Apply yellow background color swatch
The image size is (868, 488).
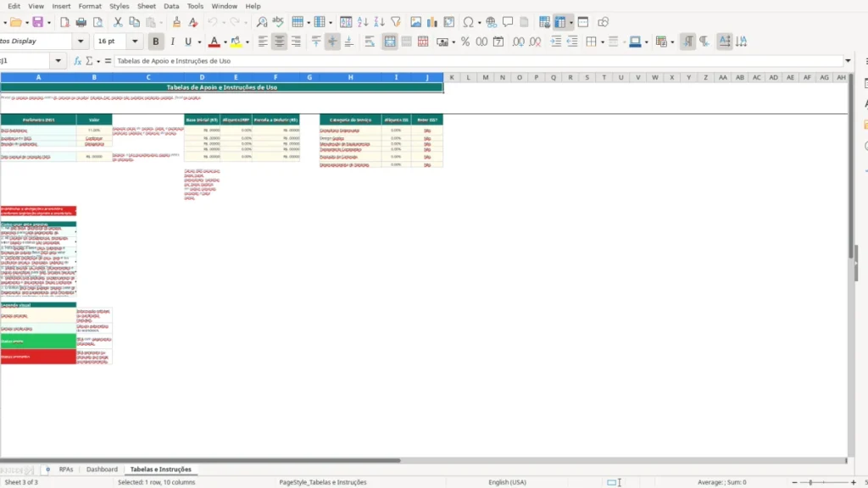[236, 42]
